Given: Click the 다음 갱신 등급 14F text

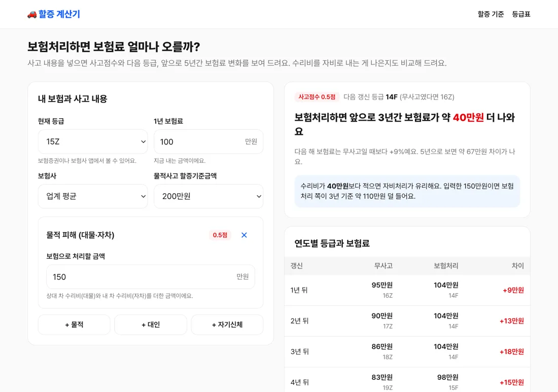Looking at the screenshot, I should point(370,97).
